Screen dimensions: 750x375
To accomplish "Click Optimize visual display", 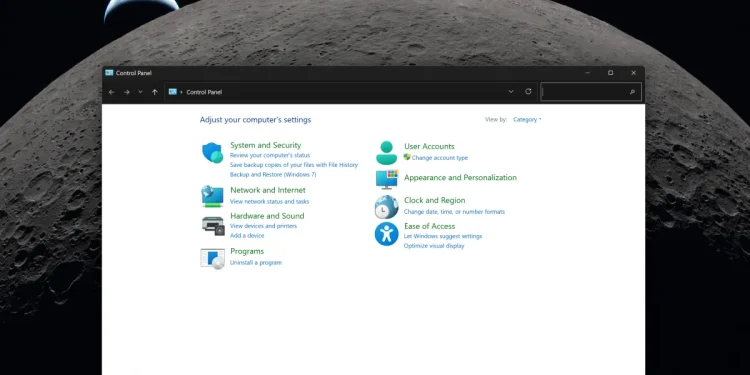I will click(434, 246).
